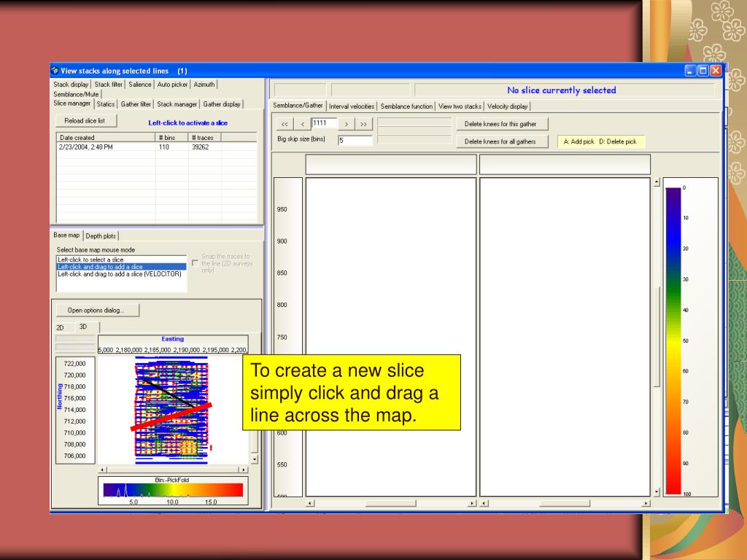Select the Semblance/Gather tab
This screenshot has width=747, height=560.
tap(298, 105)
